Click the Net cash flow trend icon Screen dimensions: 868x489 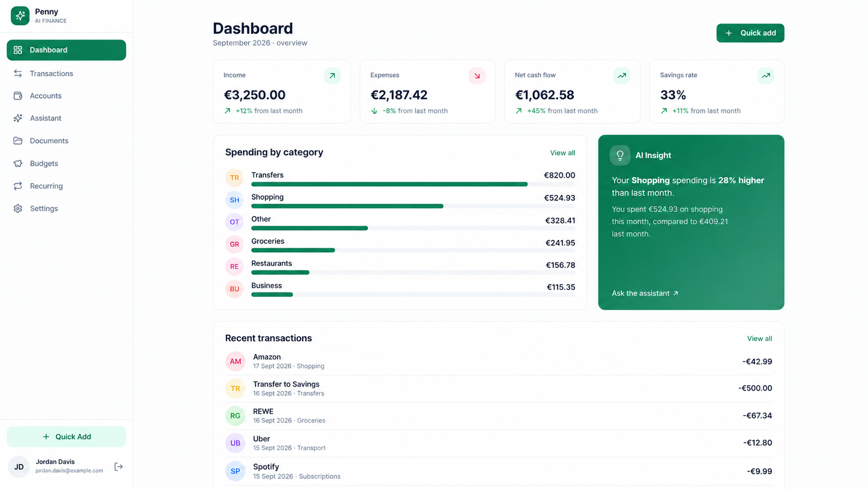click(x=621, y=76)
